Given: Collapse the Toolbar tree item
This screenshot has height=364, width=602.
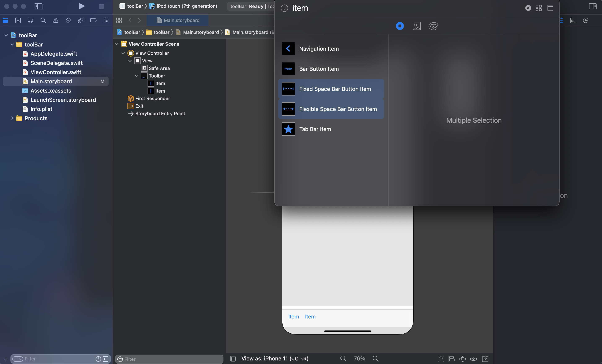Looking at the screenshot, I should pyautogui.click(x=137, y=76).
